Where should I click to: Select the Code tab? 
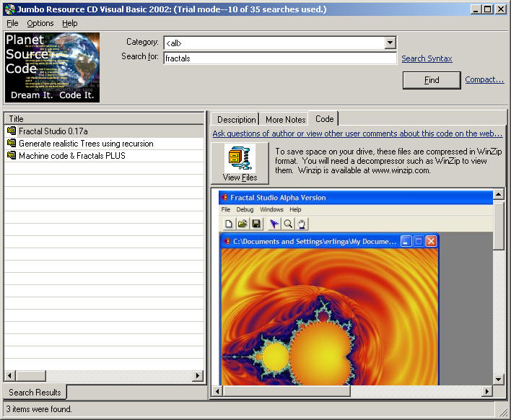[x=324, y=119]
